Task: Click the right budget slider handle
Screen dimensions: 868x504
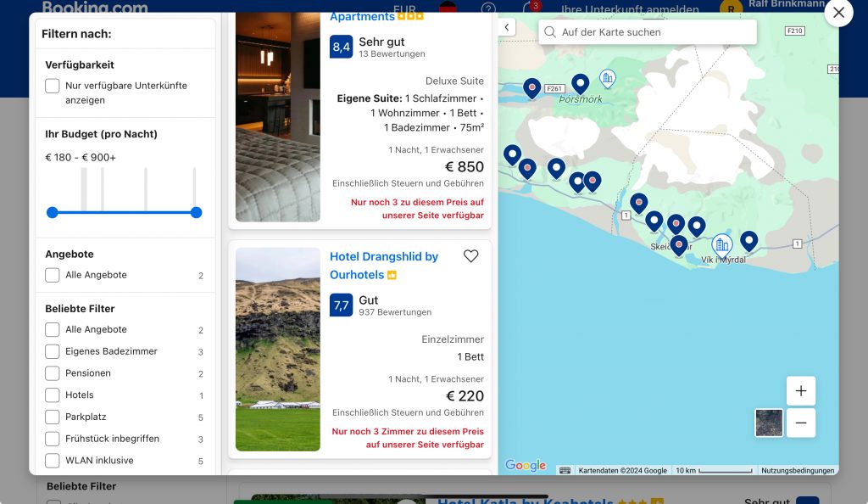Action: tap(197, 212)
